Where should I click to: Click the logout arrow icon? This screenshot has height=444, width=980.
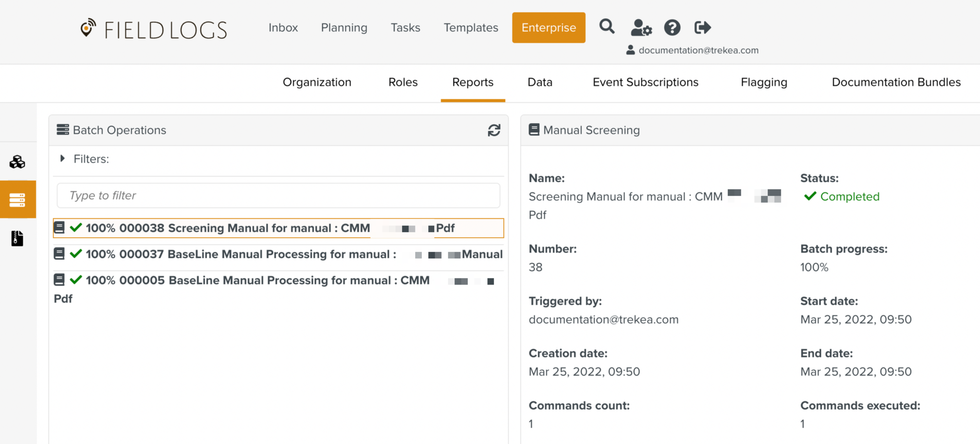point(702,28)
